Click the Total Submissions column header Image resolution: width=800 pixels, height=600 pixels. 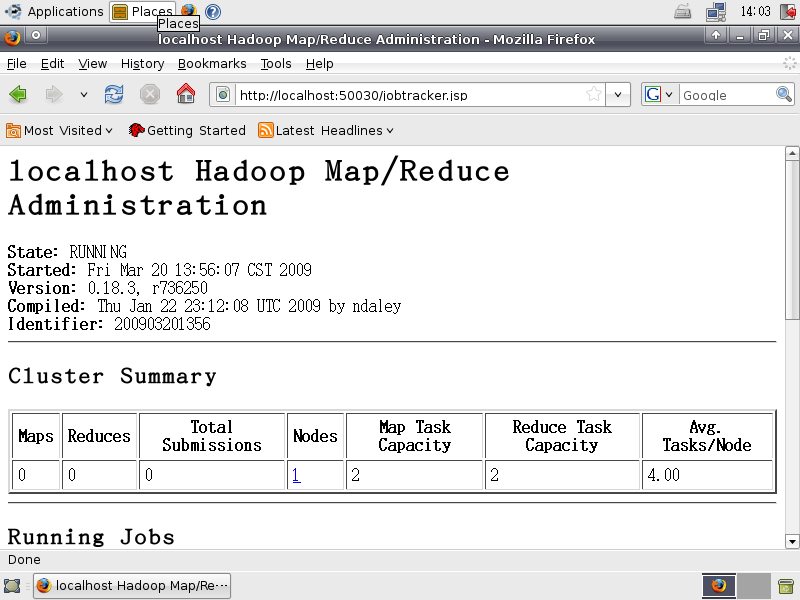coord(212,436)
